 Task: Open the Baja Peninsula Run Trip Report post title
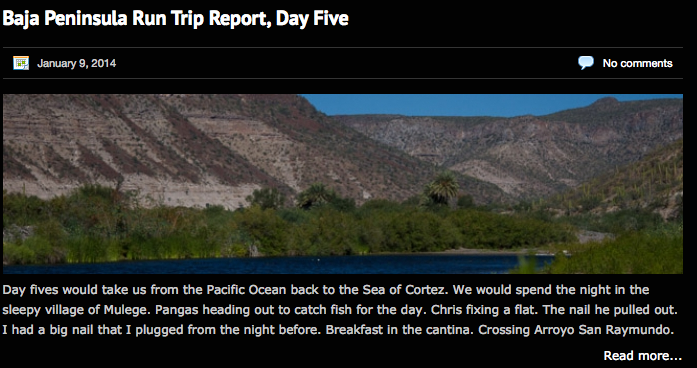[x=176, y=19]
